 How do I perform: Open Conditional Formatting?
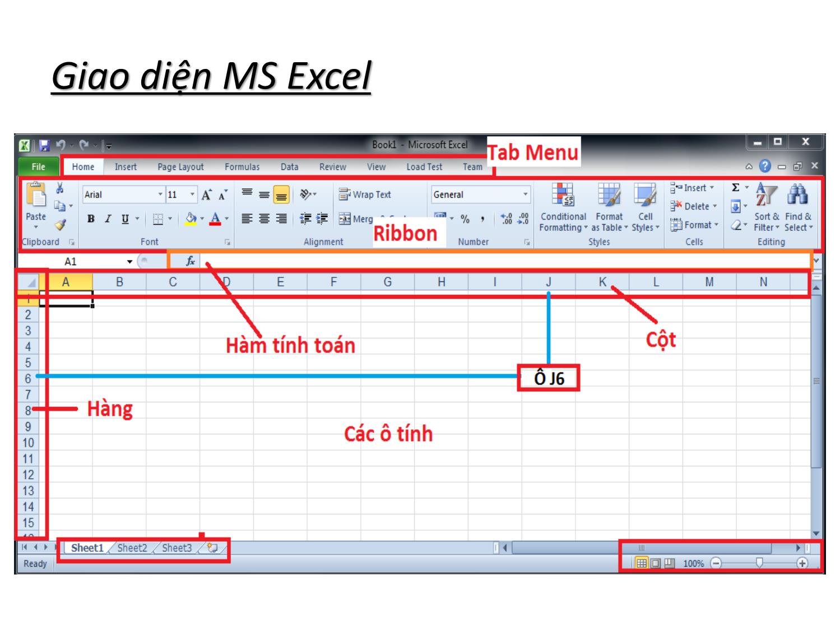pos(563,207)
